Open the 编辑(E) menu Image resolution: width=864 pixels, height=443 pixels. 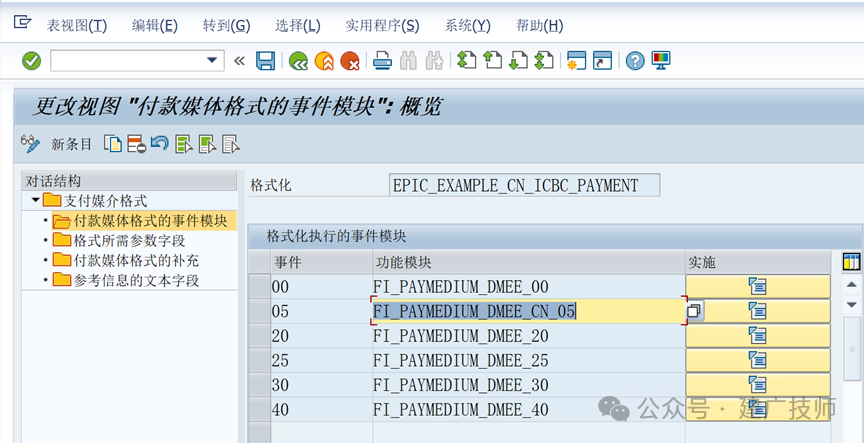coord(155,25)
